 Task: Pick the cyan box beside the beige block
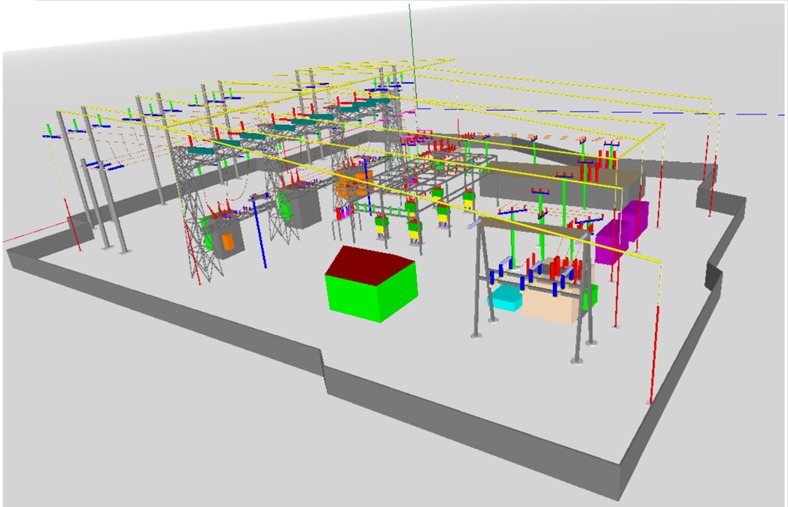504,298
